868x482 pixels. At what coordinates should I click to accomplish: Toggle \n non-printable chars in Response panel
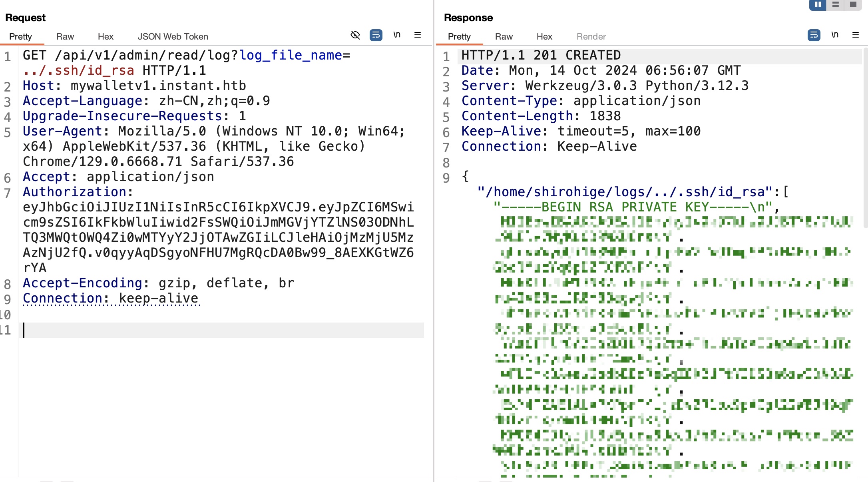pyautogui.click(x=835, y=35)
